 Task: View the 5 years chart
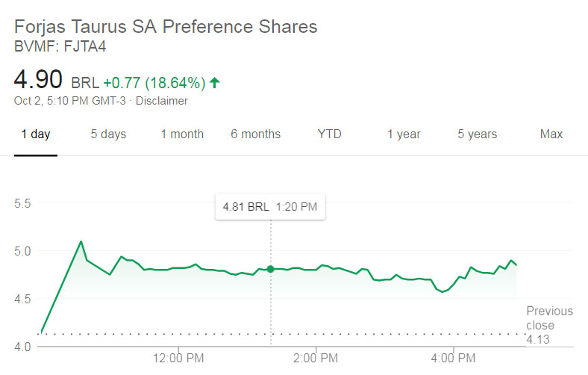(477, 134)
